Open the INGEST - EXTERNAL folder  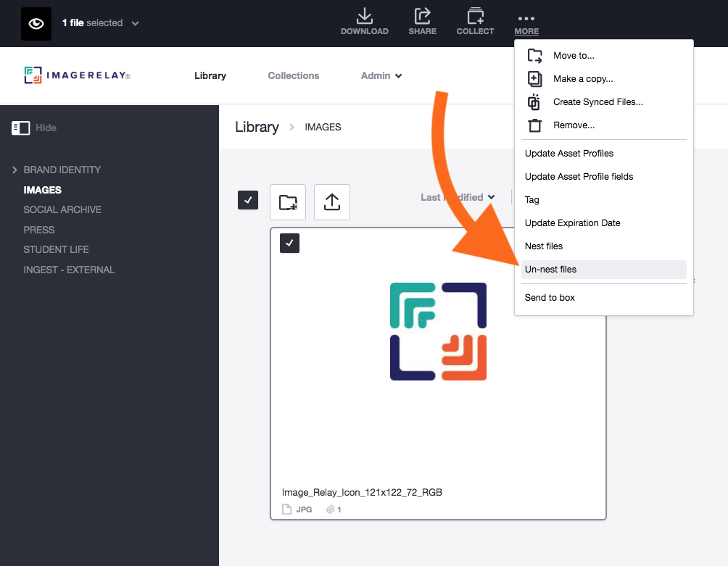coord(69,270)
